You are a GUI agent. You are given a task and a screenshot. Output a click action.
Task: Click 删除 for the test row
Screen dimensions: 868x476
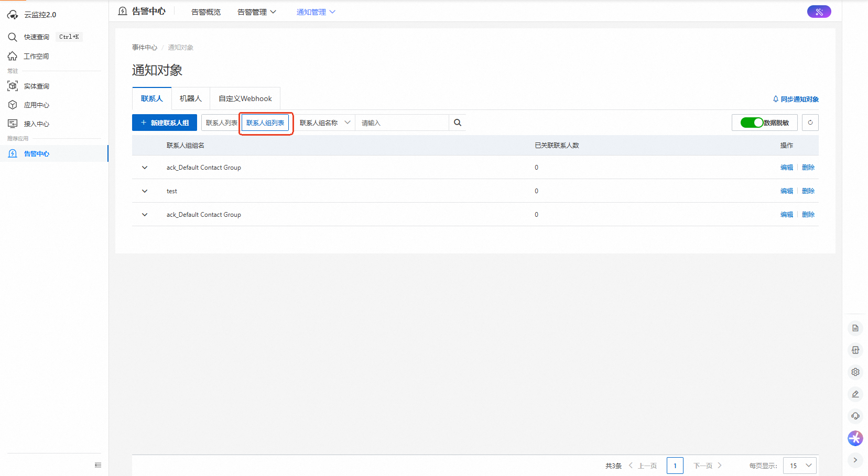(808, 191)
